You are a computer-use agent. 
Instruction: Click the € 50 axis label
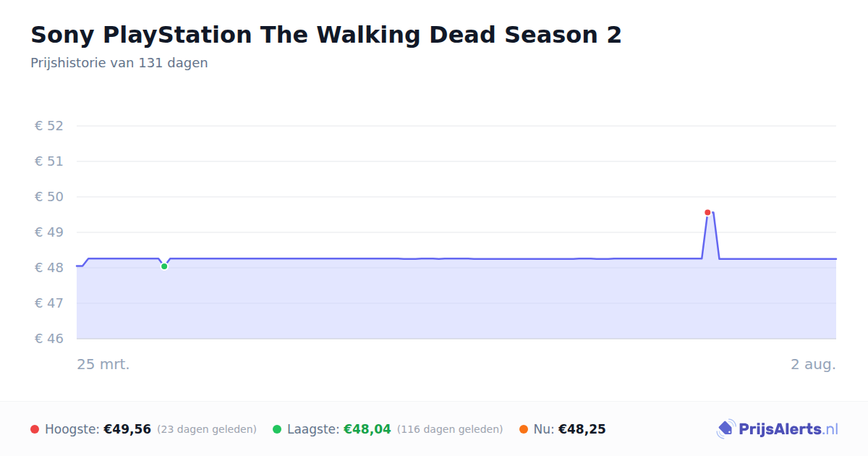click(49, 197)
